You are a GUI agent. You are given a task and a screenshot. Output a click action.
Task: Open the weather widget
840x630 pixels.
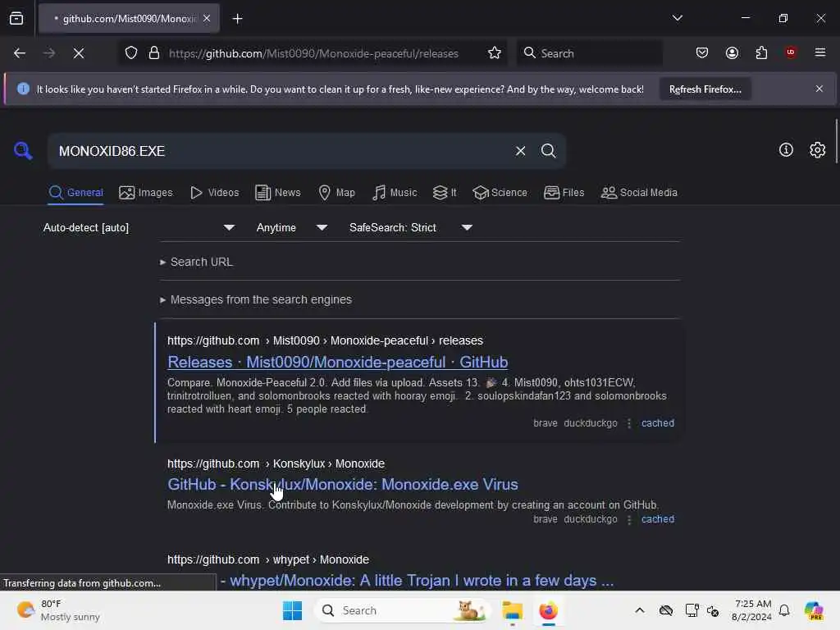click(x=58, y=610)
